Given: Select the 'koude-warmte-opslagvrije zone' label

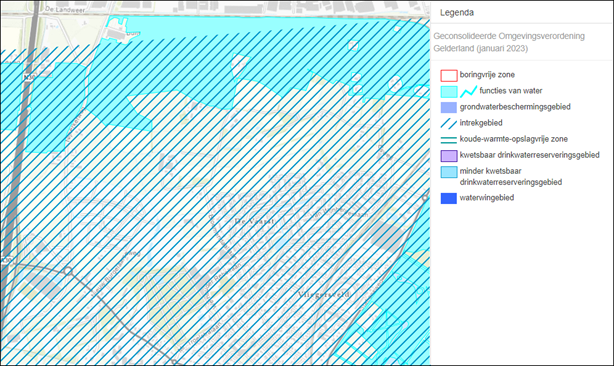Looking at the screenshot, I should click(x=513, y=139).
